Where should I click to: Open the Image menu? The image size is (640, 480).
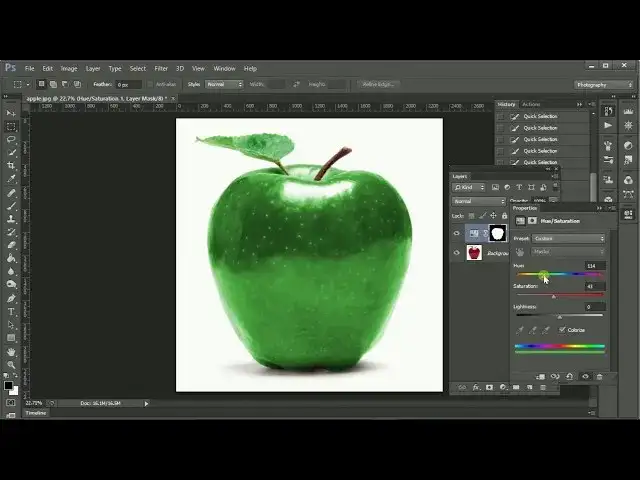click(x=69, y=69)
